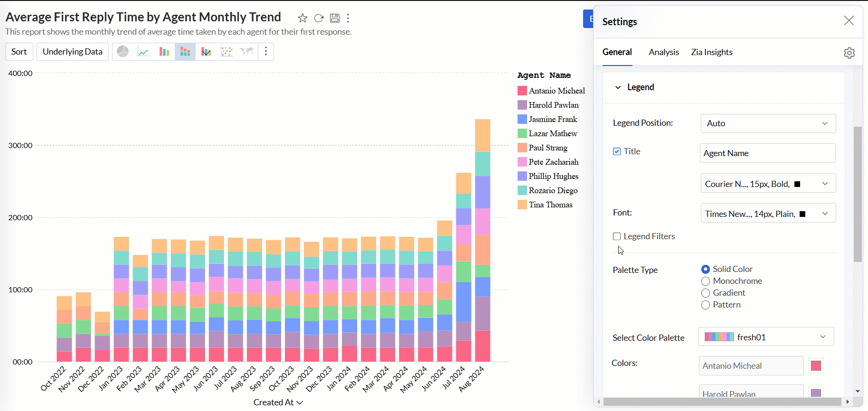Refresh the report using the reload icon
Image resolution: width=868 pixels, height=411 pixels.
click(x=319, y=18)
